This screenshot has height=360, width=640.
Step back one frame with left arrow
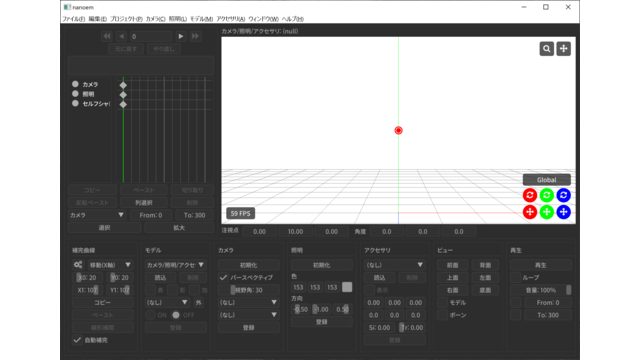121,36
